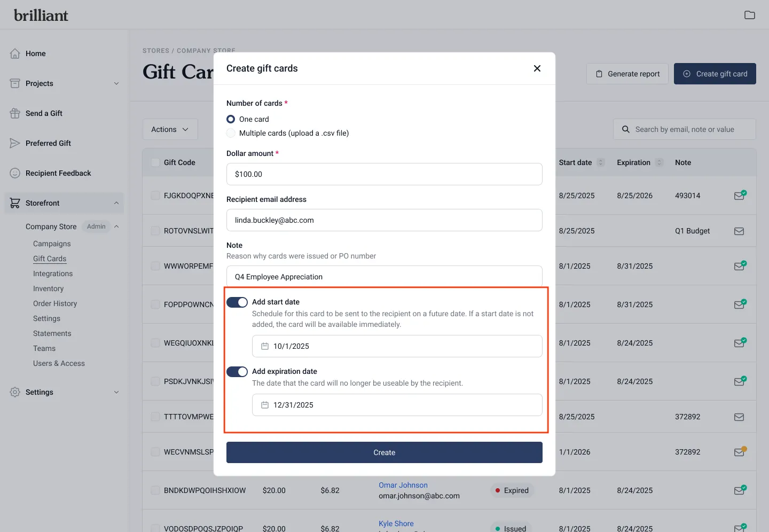Click the calendar icon beside 12/31/2025

point(264,405)
